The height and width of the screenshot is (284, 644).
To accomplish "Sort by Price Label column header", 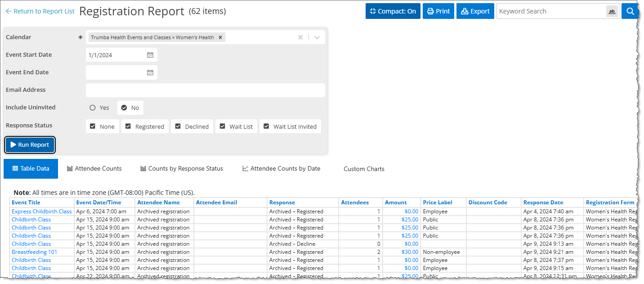I will pyautogui.click(x=438, y=203).
